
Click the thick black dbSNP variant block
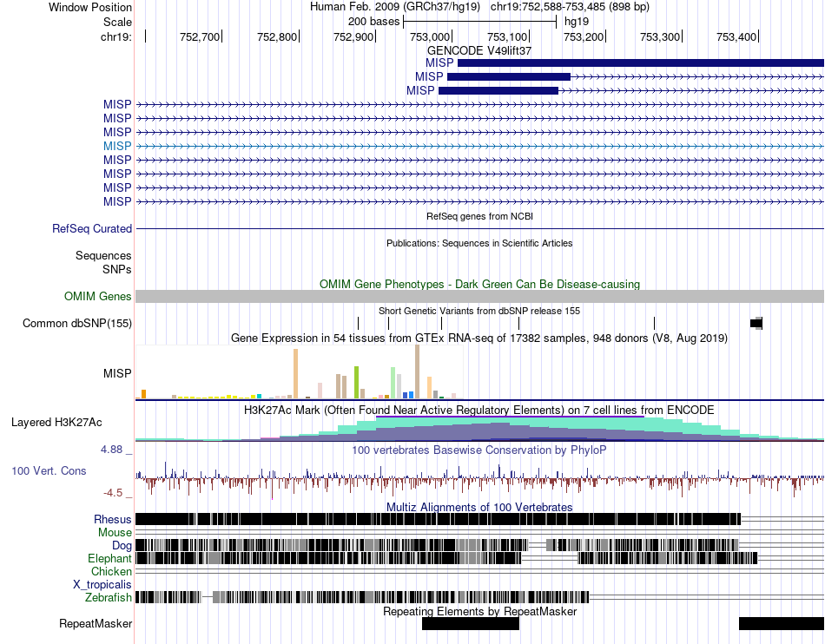[x=756, y=324]
